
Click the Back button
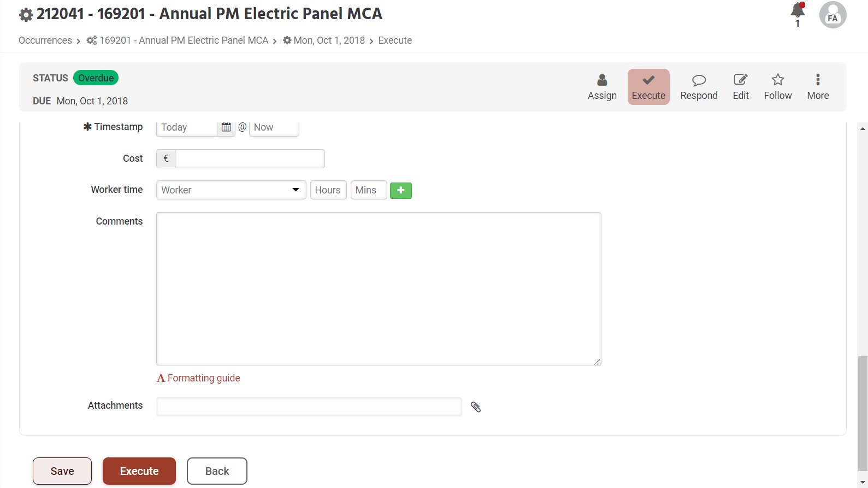coord(217,471)
